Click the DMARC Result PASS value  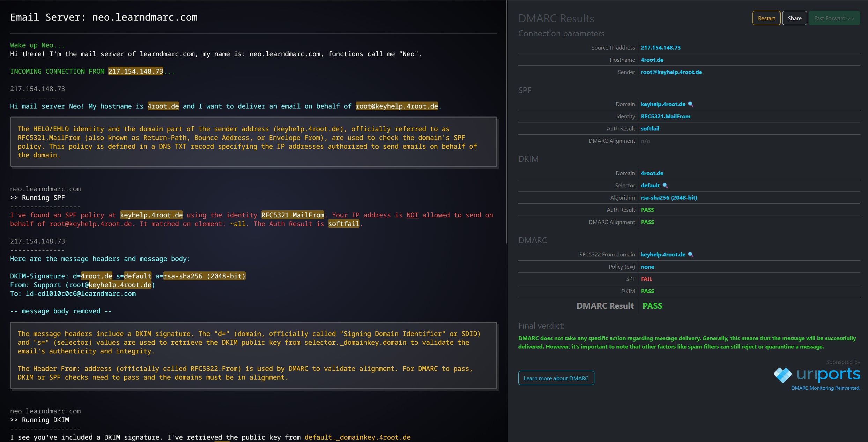652,306
